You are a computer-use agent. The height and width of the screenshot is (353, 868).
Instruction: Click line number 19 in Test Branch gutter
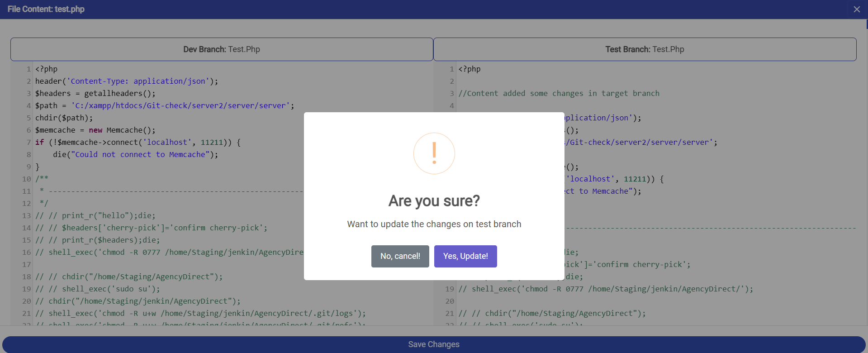coord(450,289)
